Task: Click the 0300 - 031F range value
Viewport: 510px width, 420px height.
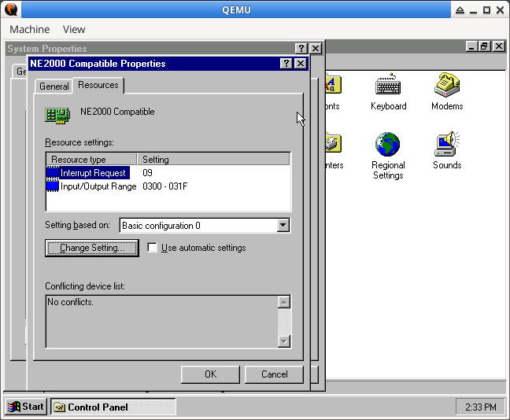Action: [x=165, y=186]
